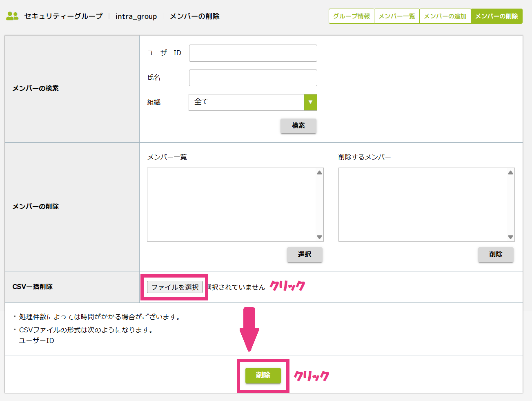Click the green 削除 submit button

[x=263, y=375]
